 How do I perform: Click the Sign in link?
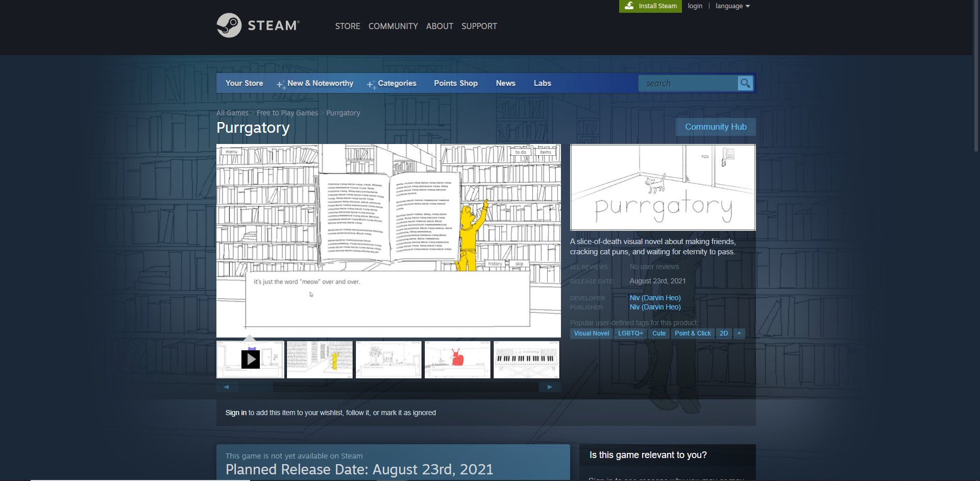(x=236, y=413)
